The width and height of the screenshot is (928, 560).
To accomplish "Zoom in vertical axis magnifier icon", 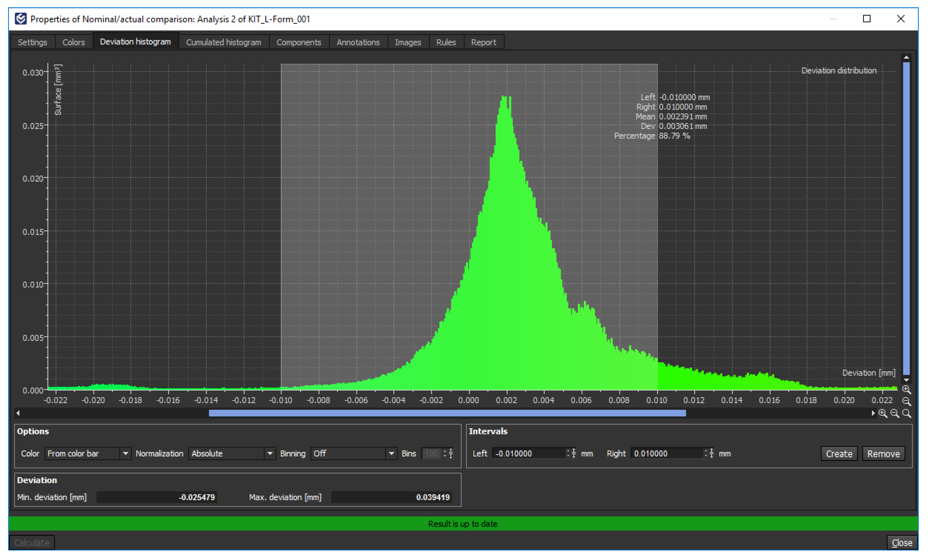I will pyautogui.click(x=906, y=389).
